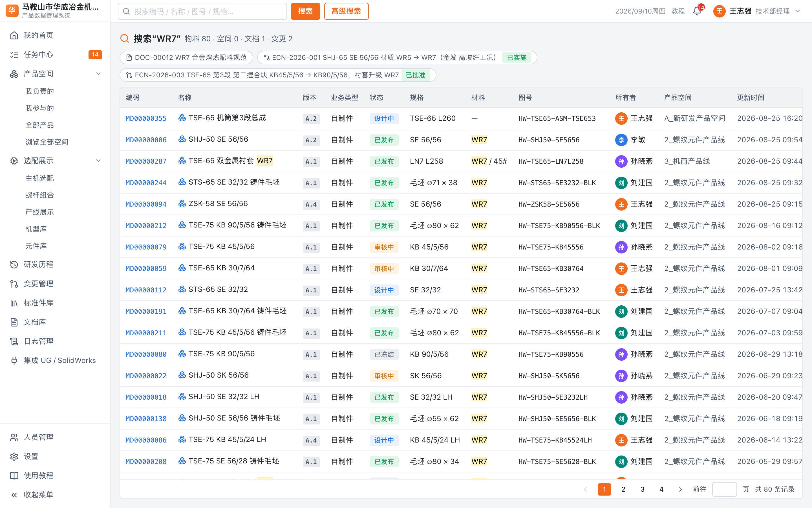Open part link MD00000287
812x508 pixels.
click(146, 161)
